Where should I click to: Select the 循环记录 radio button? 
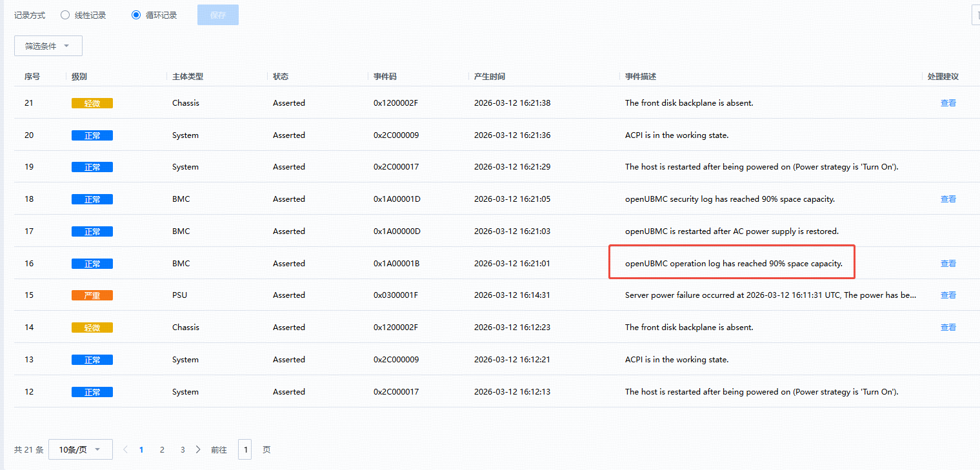(x=136, y=15)
